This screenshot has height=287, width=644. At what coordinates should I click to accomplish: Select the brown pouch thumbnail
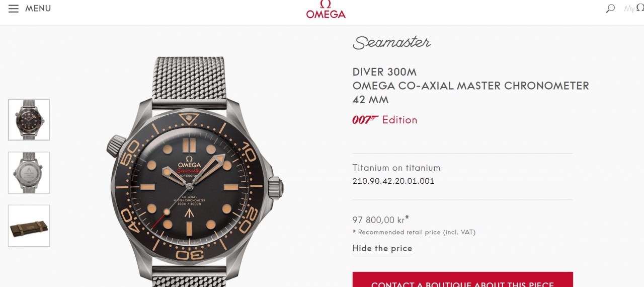click(29, 226)
